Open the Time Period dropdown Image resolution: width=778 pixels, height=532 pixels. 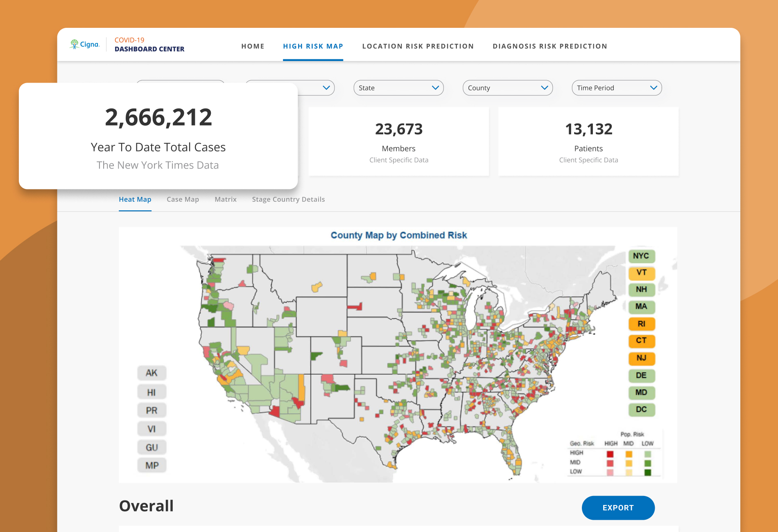tap(617, 88)
